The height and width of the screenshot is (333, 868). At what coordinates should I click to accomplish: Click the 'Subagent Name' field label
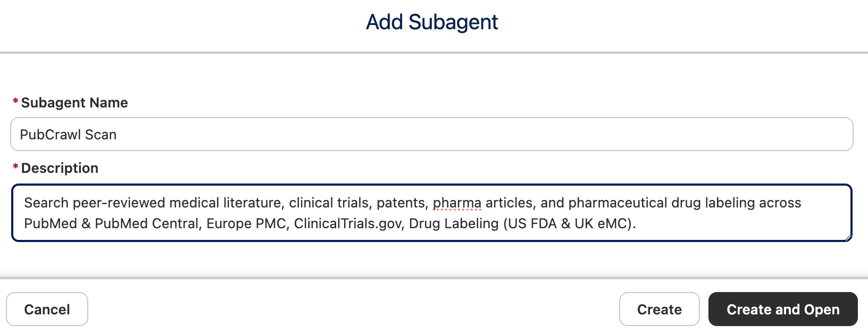[74, 103]
